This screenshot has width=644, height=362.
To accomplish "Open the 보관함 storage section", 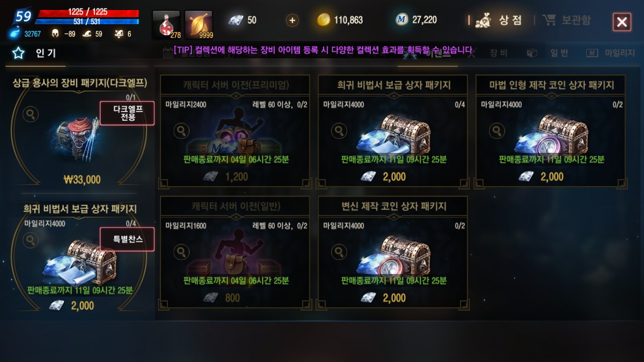I will (x=567, y=20).
